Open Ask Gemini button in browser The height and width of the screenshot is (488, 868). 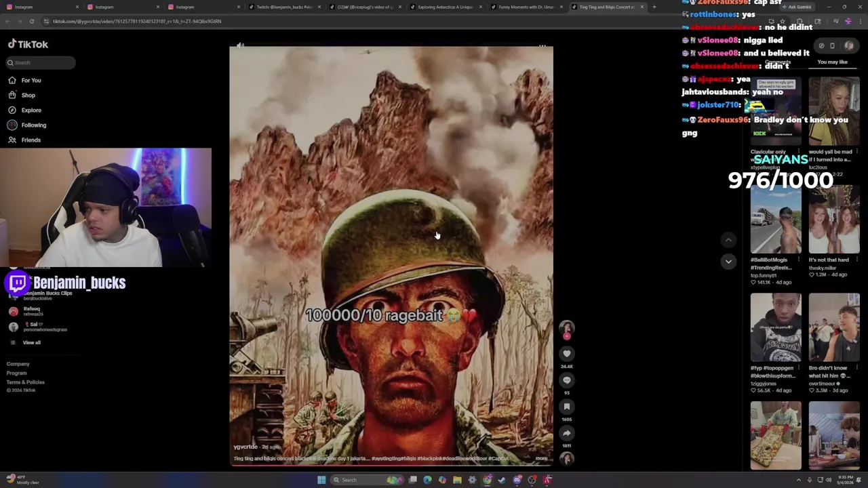(796, 7)
